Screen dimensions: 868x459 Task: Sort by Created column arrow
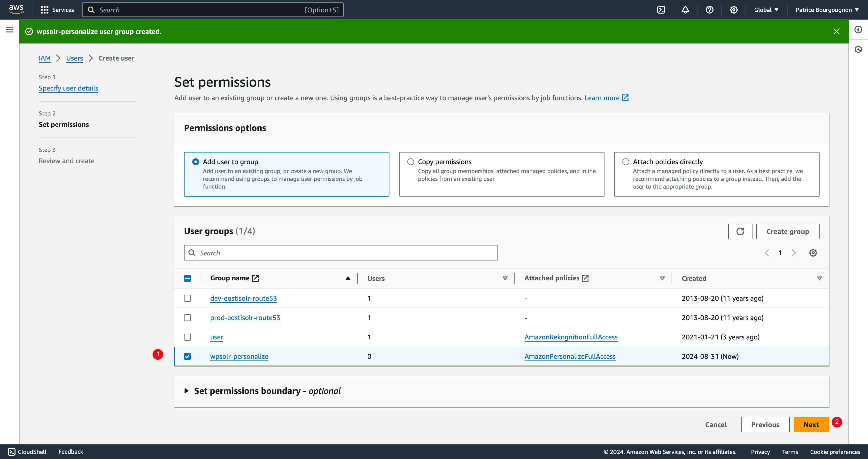click(819, 278)
